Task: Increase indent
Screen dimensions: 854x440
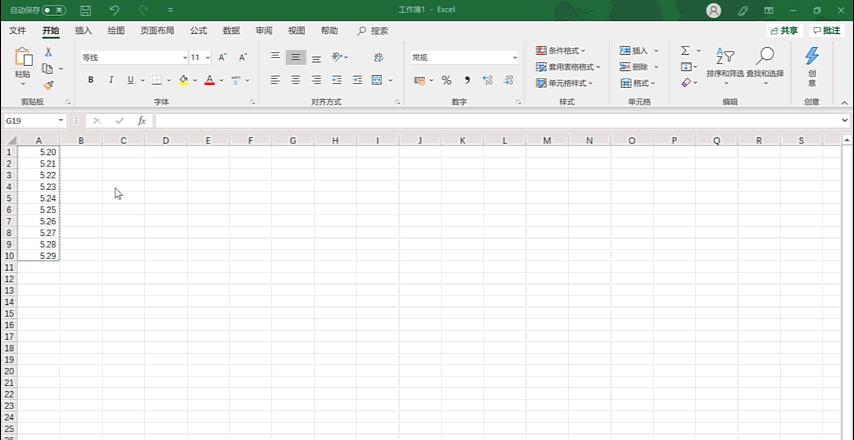Action: tap(357, 80)
